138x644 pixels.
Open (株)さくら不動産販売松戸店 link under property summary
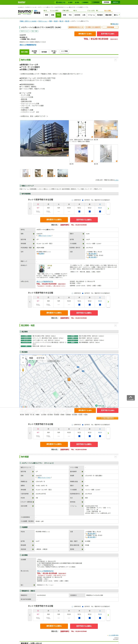28,45
